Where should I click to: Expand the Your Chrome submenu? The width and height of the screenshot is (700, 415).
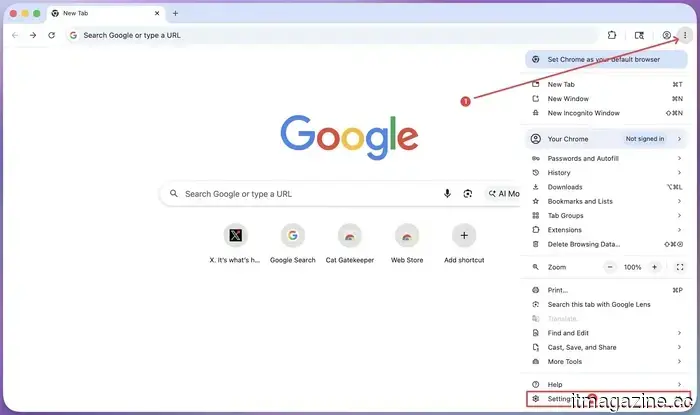coord(606,139)
